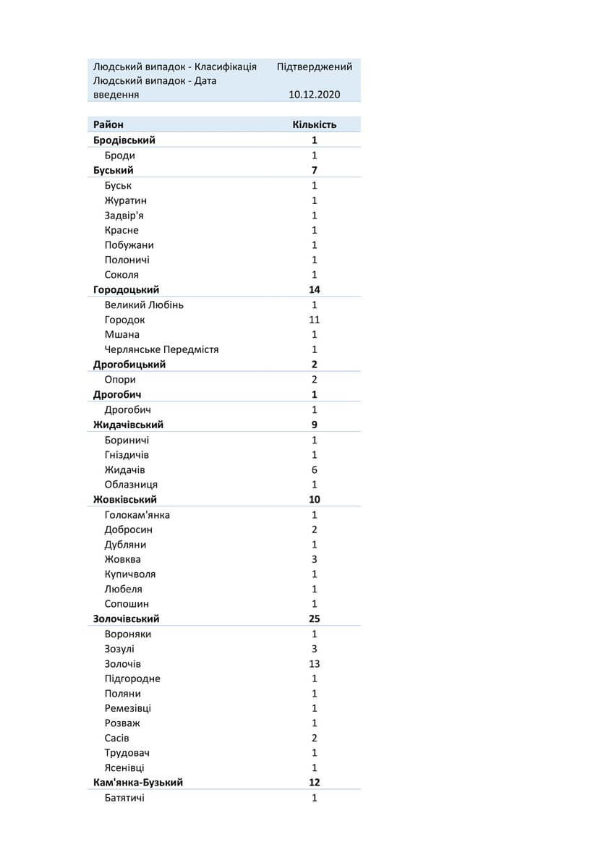Select the "Гніздичів" entry

(127, 455)
